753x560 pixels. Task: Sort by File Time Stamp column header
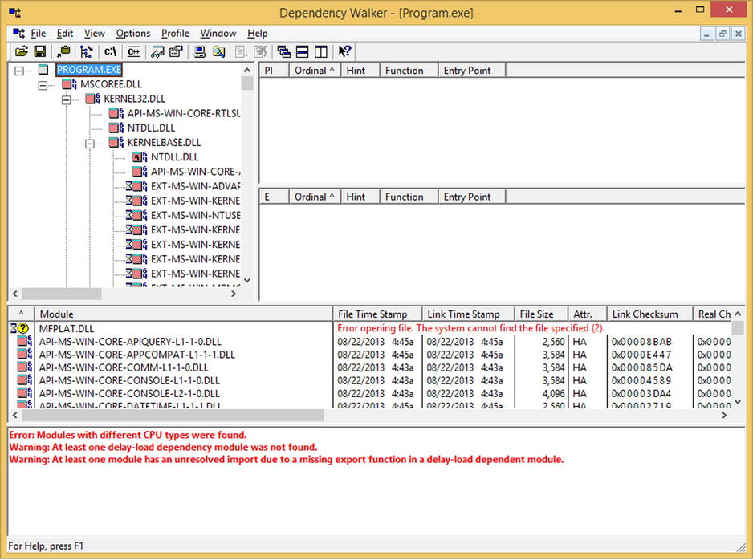pos(377,314)
